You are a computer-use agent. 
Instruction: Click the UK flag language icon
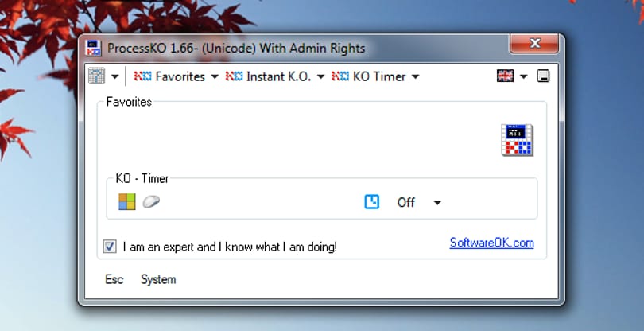(505, 76)
